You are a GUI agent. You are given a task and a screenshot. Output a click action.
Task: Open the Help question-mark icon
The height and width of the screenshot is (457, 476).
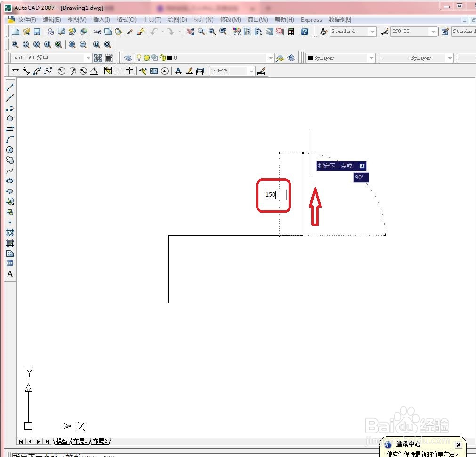[x=305, y=32]
